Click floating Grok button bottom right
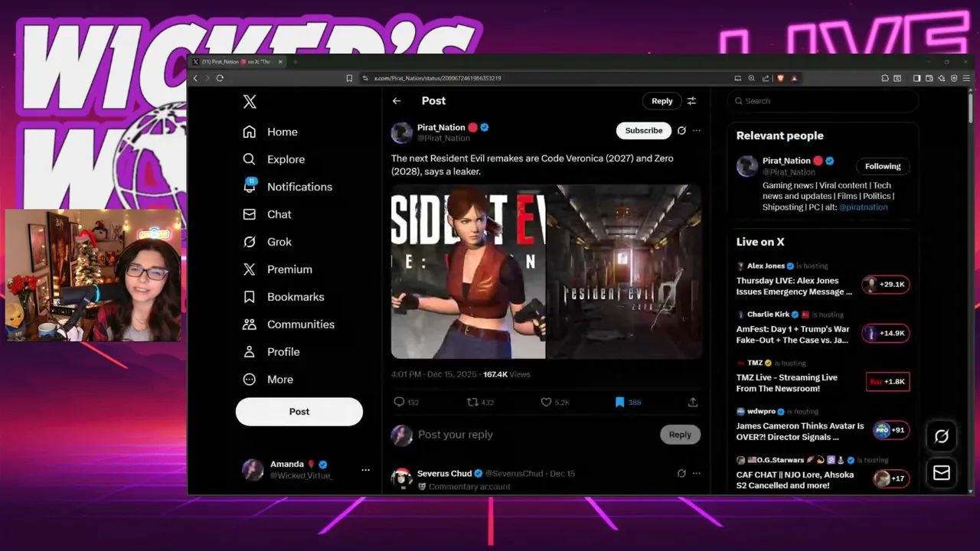The width and height of the screenshot is (980, 551). pos(942,436)
